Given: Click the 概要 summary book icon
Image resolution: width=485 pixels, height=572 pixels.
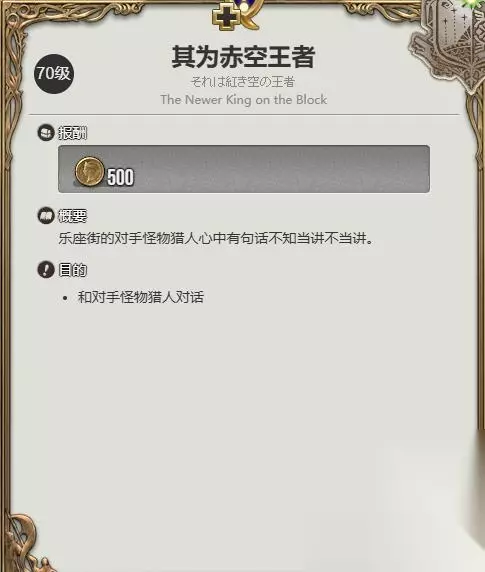Looking at the screenshot, I should tap(46, 216).
